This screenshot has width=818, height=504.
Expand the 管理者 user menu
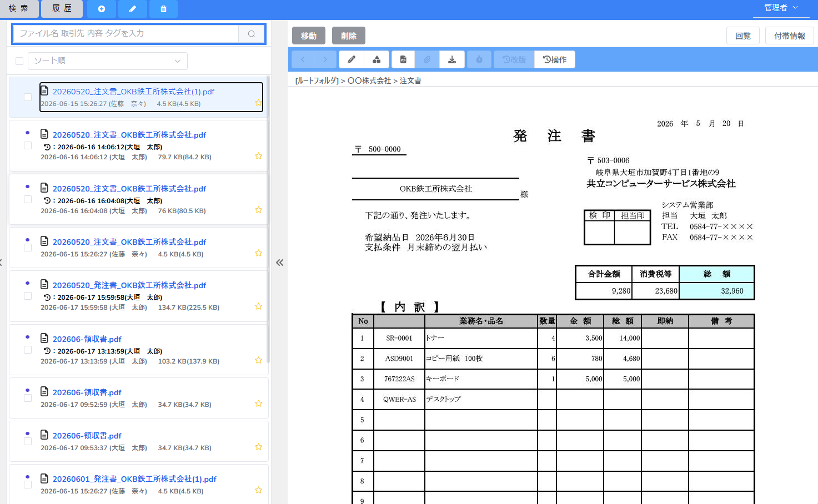point(781,8)
